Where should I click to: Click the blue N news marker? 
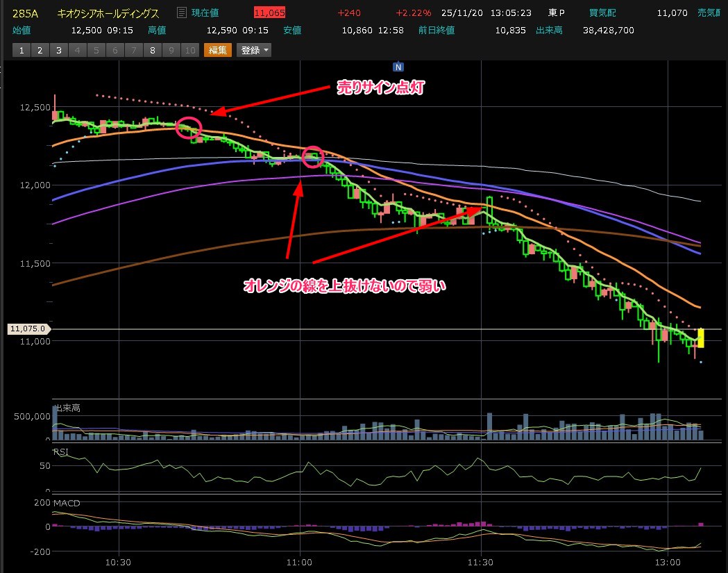tap(398, 67)
